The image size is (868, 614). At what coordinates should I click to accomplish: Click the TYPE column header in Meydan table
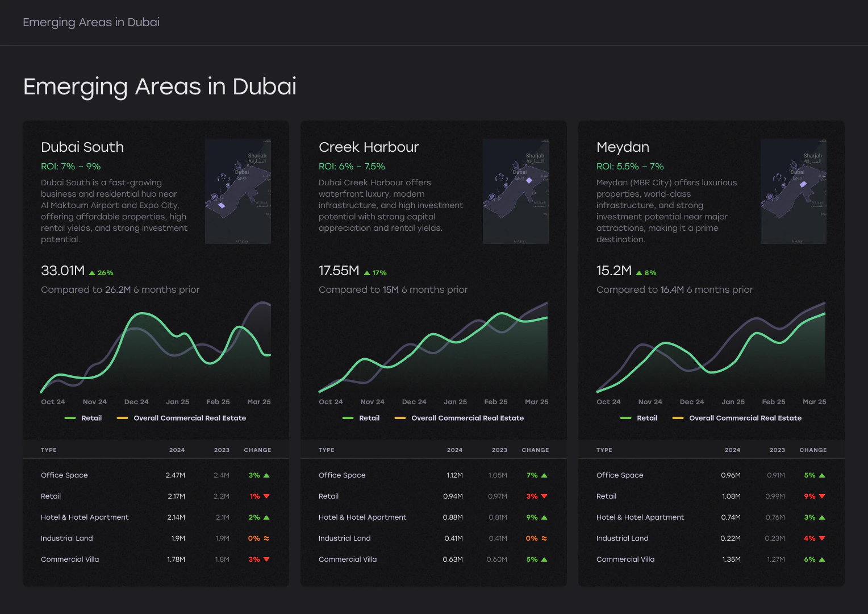click(x=604, y=450)
